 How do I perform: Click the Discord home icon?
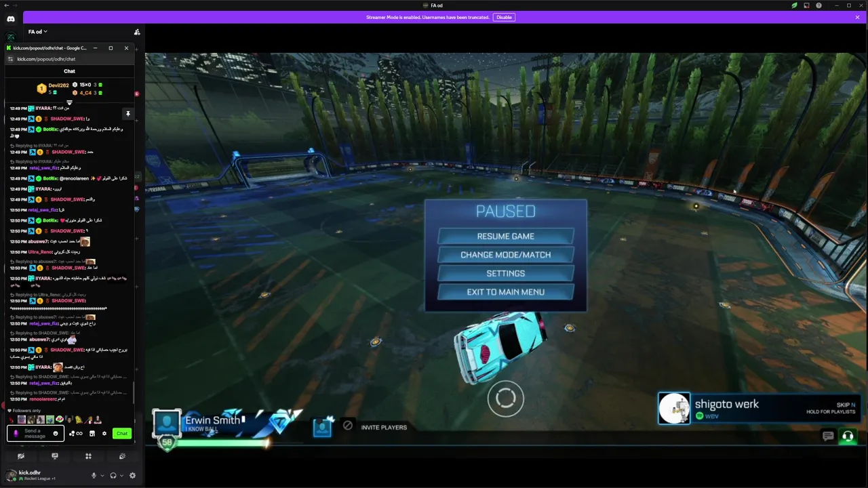(x=11, y=19)
